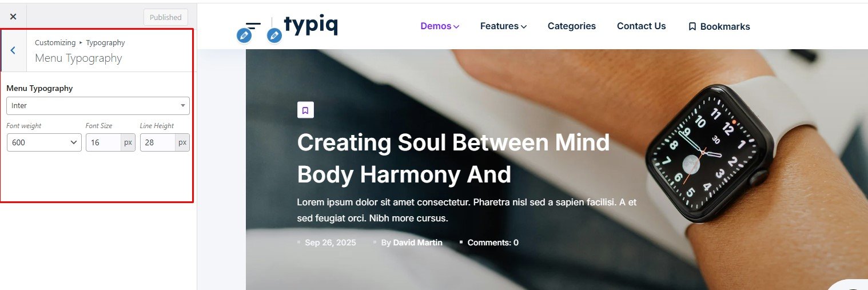
Task: Click the Comments: 0 link
Action: click(x=493, y=243)
